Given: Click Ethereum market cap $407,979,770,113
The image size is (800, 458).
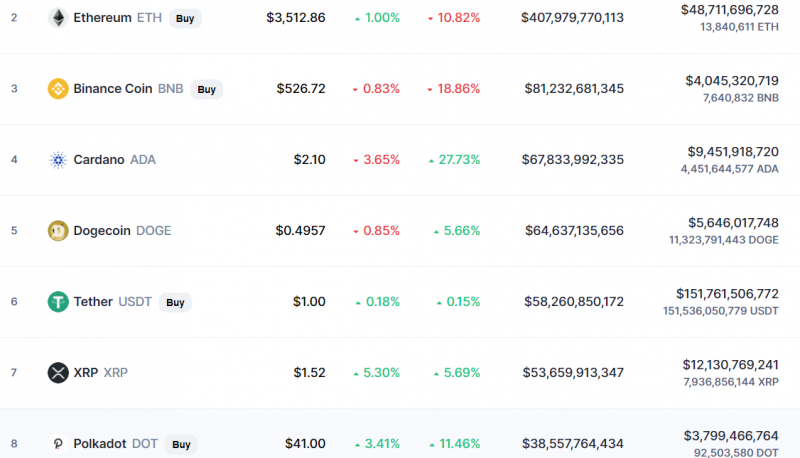Looking at the screenshot, I should pyautogui.click(x=572, y=18).
